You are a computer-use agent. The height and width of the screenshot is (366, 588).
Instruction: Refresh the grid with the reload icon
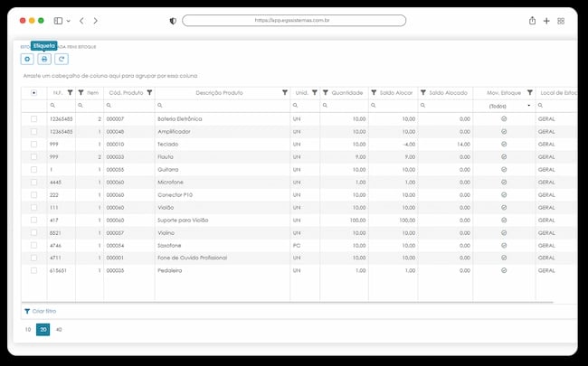click(x=62, y=59)
